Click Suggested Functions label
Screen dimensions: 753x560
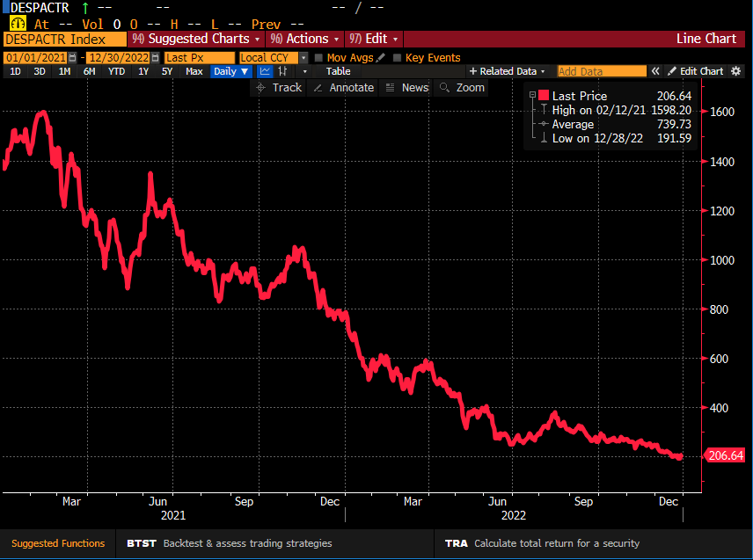[58, 543]
